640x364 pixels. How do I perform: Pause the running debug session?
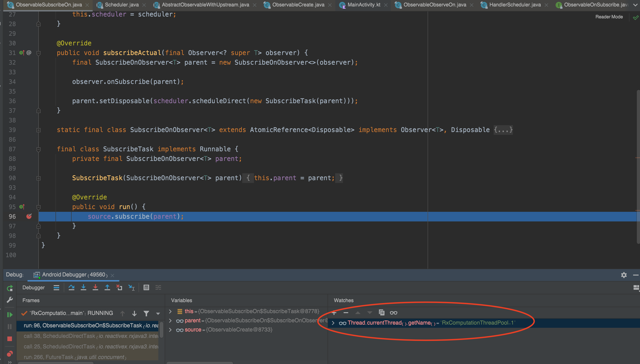pos(10,326)
